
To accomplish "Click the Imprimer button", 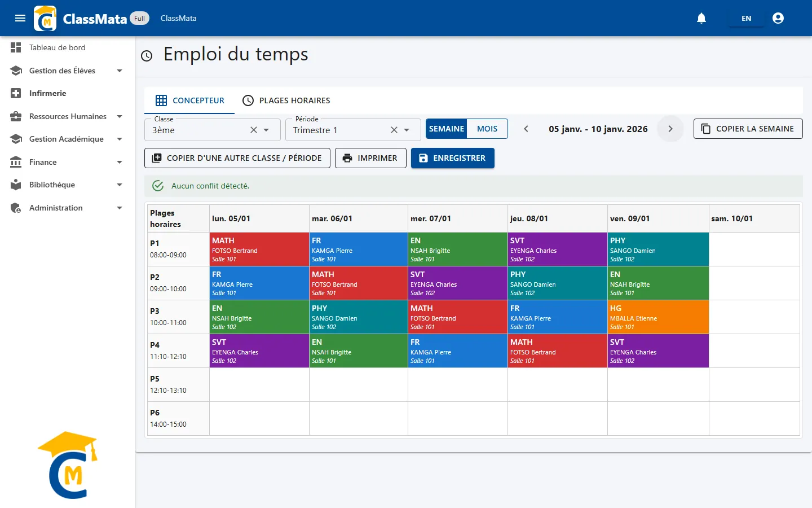I will 370,158.
